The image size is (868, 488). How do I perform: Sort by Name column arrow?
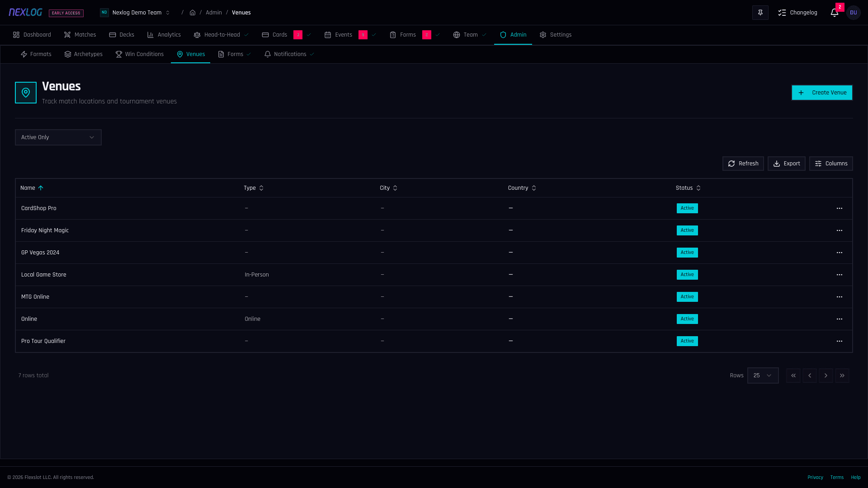tap(41, 188)
